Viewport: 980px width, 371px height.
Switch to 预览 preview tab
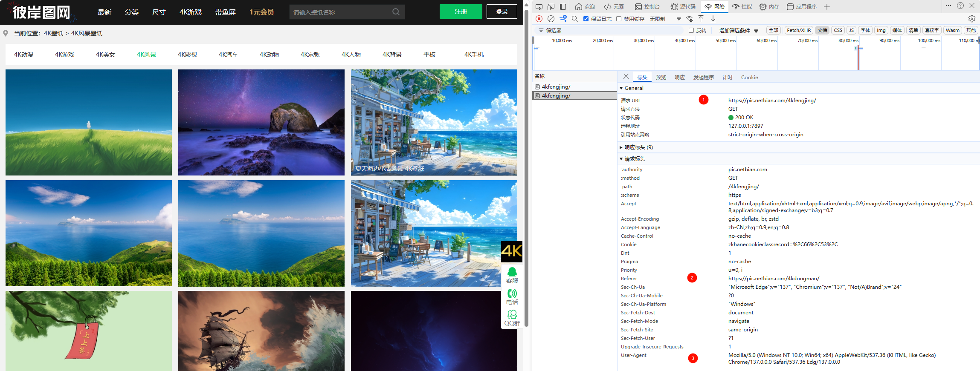coord(661,77)
